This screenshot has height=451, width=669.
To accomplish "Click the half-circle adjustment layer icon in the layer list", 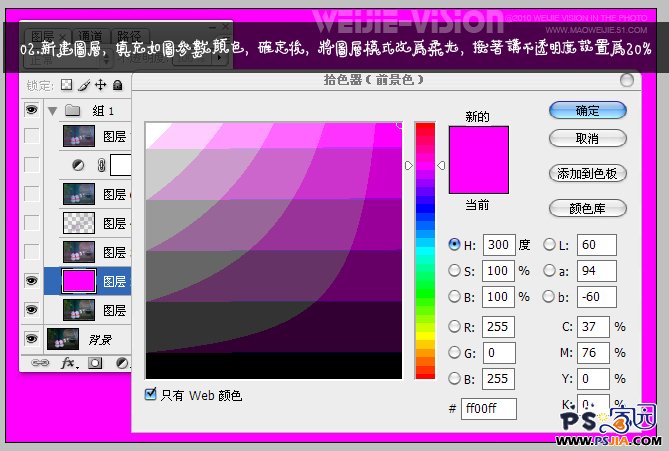I will pyautogui.click(x=78, y=165).
